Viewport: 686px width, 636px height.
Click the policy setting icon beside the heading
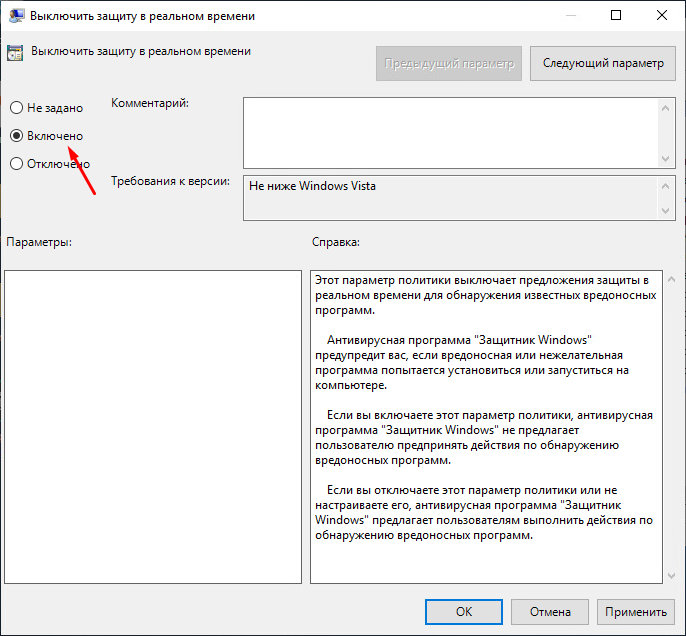[16, 53]
